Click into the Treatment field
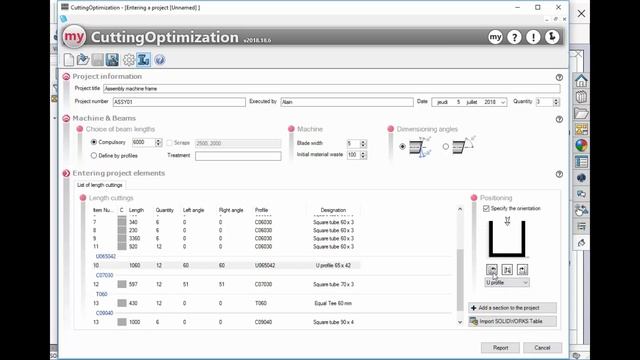This screenshot has height=360, width=640. pos(238,156)
